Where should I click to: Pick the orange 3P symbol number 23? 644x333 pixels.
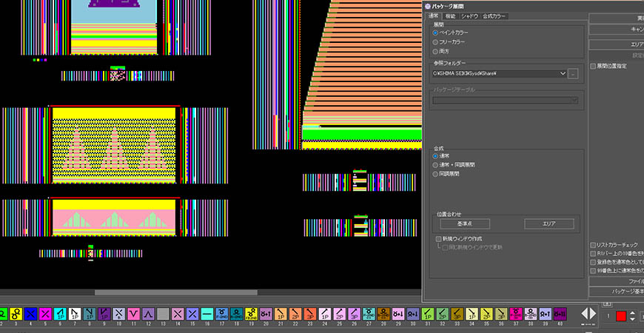tap(309, 314)
